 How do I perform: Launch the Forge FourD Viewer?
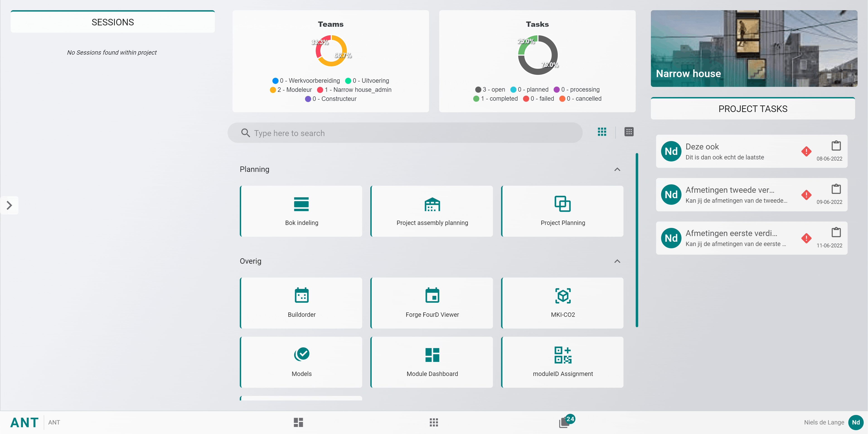[x=432, y=303]
